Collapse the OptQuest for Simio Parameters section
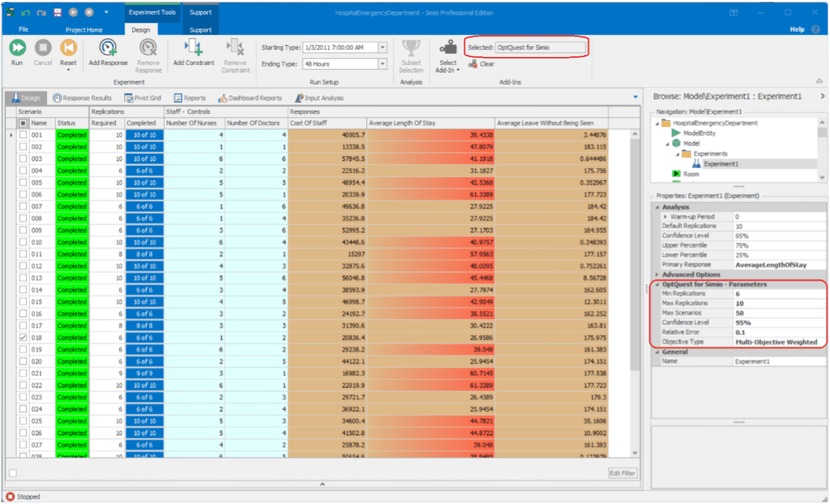The image size is (830, 504). (x=658, y=285)
